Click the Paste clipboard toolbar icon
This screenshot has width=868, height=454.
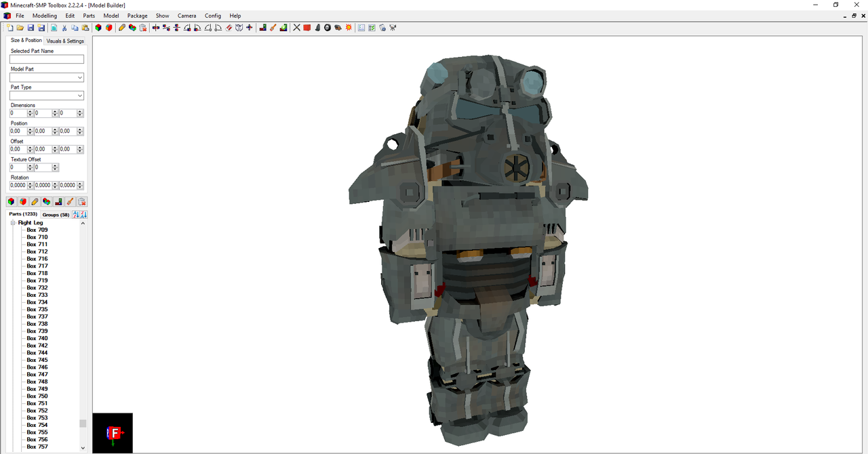[x=85, y=28]
